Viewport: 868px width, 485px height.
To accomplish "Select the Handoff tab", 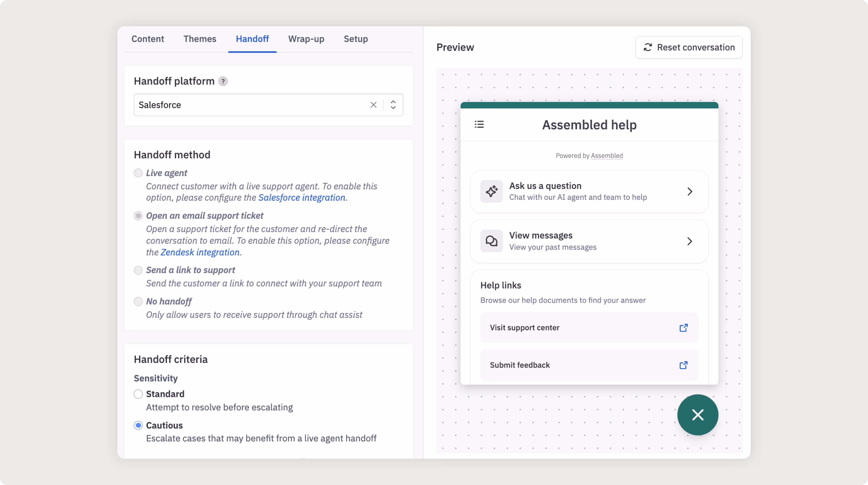I will click(252, 39).
